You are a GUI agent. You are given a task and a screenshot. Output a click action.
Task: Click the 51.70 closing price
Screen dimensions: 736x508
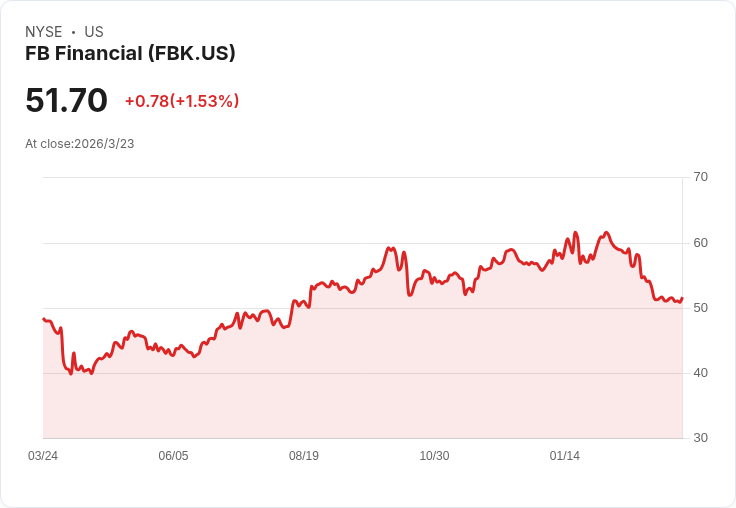point(66,101)
